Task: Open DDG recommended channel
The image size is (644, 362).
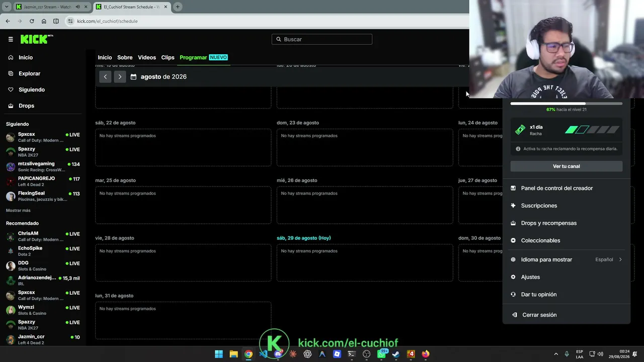Action: coord(43,265)
